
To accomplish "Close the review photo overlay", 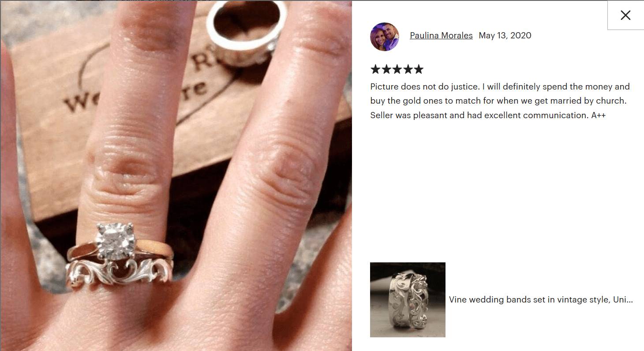I will pos(625,15).
